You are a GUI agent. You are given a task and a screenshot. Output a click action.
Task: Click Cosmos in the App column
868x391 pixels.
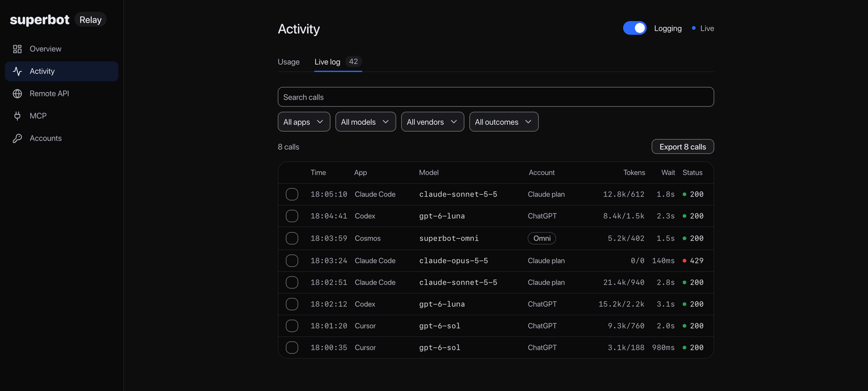(x=368, y=238)
